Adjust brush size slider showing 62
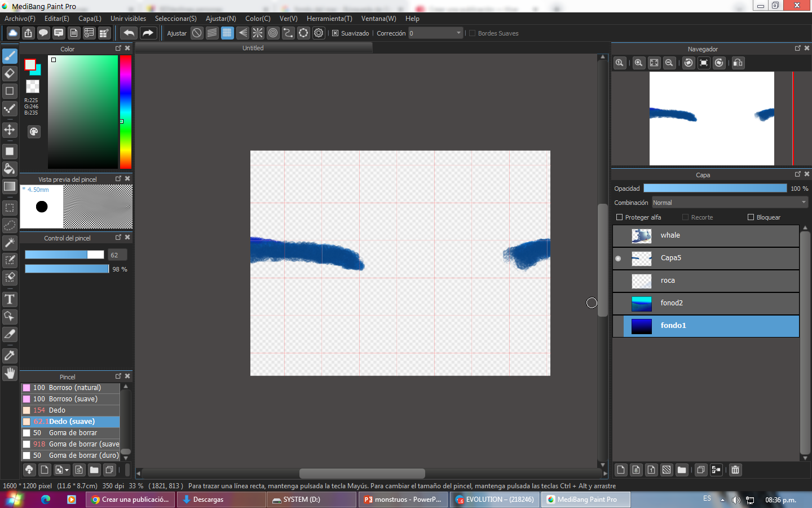The height and width of the screenshot is (508, 812). tap(64, 255)
